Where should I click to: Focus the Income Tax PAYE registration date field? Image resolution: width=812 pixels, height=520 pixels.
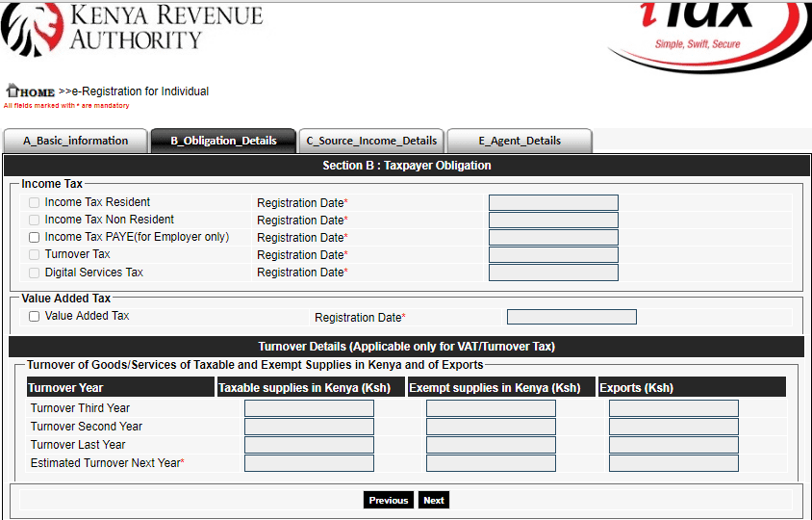click(553, 238)
